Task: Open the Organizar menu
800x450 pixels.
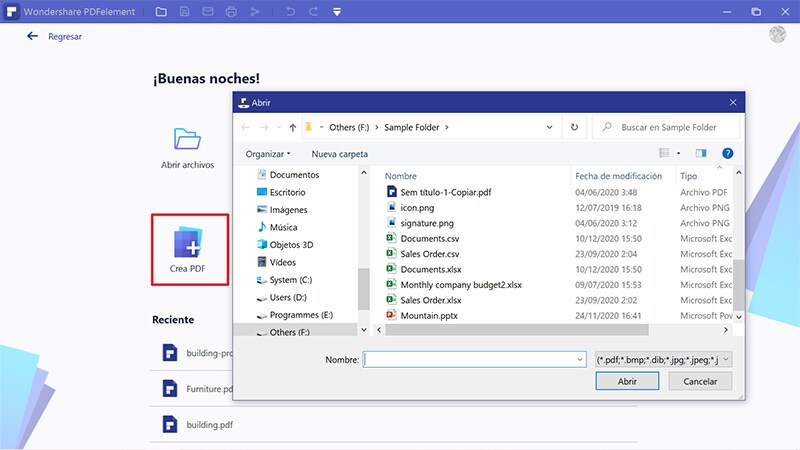Action: pos(267,154)
